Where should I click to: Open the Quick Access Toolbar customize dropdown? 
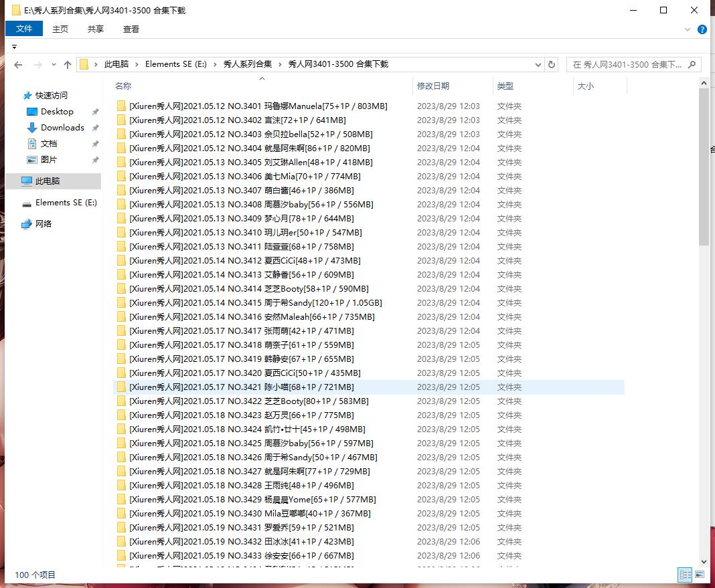pyautogui.click(x=14, y=47)
